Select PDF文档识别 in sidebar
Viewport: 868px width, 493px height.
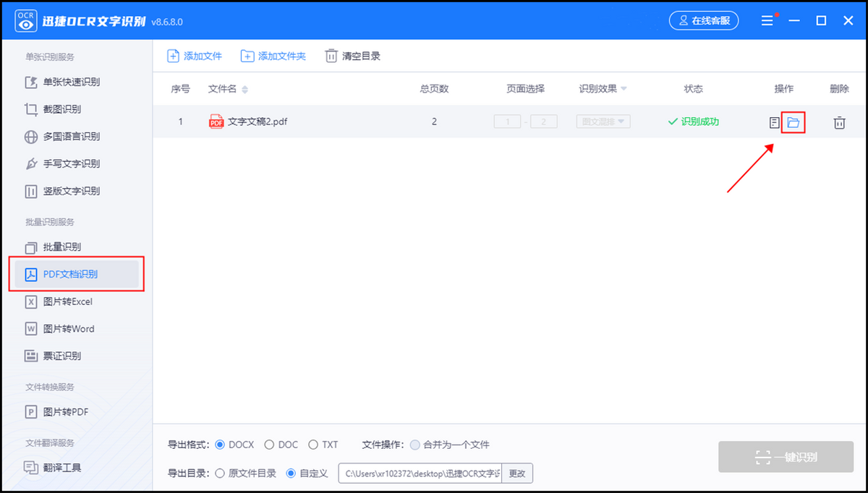(76, 274)
